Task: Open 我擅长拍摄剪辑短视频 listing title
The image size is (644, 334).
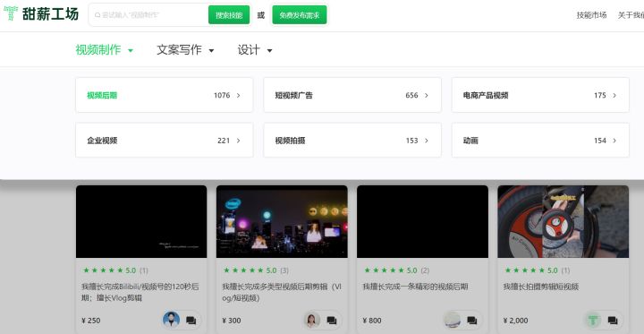Action: pyautogui.click(x=541, y=287)
